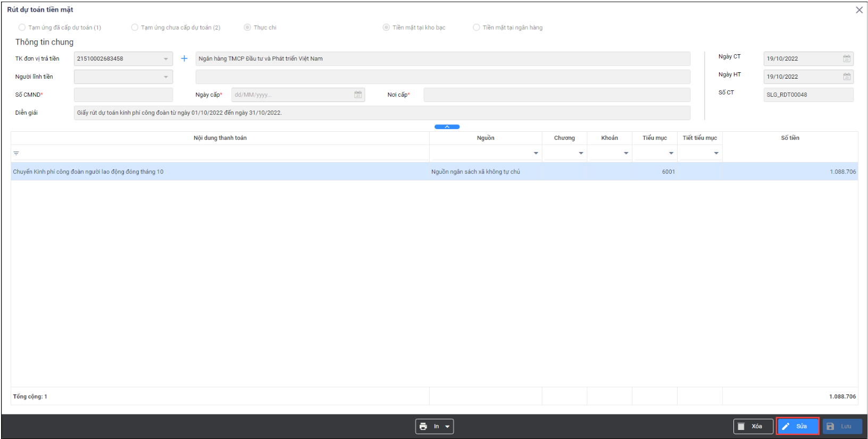Sort by Khoản column header
868x439 pixels.
[x=610, y=138]
